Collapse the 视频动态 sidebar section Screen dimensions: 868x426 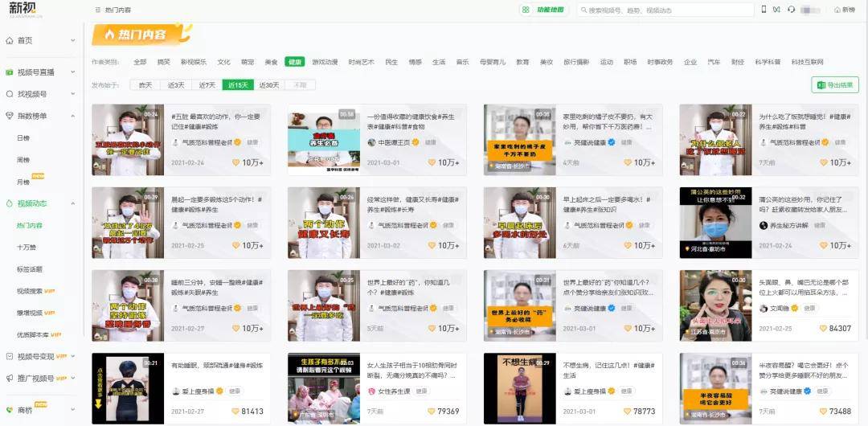click(x=72, y=203)
